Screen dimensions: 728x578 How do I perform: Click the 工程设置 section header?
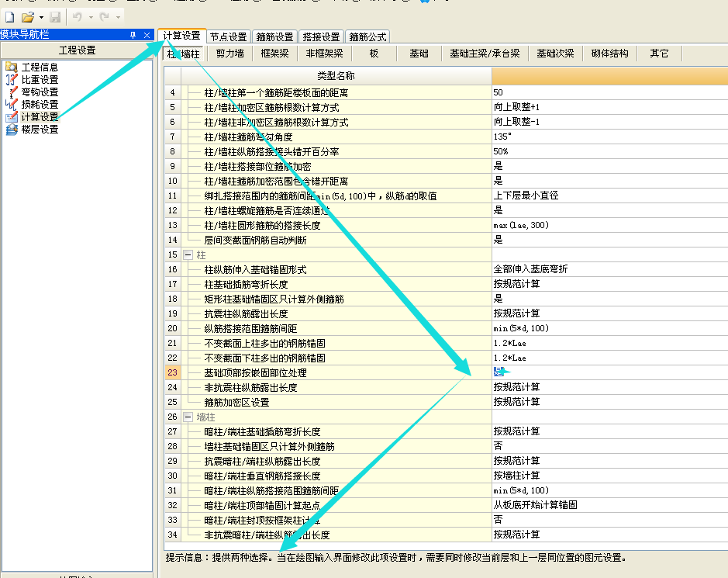[x=77, y=50]
